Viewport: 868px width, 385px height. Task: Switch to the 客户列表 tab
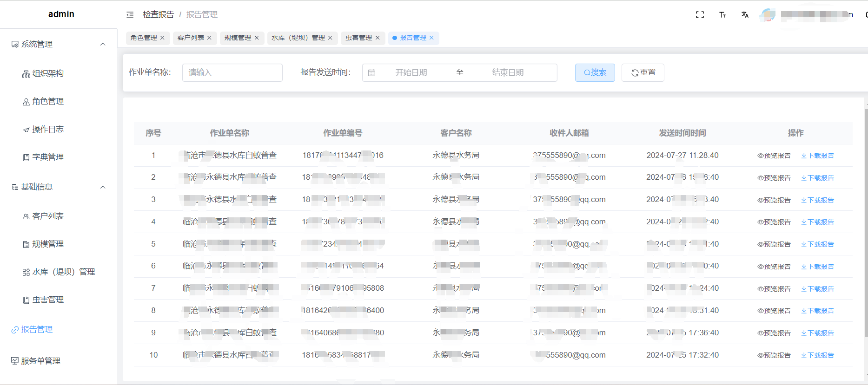(191, 38)
